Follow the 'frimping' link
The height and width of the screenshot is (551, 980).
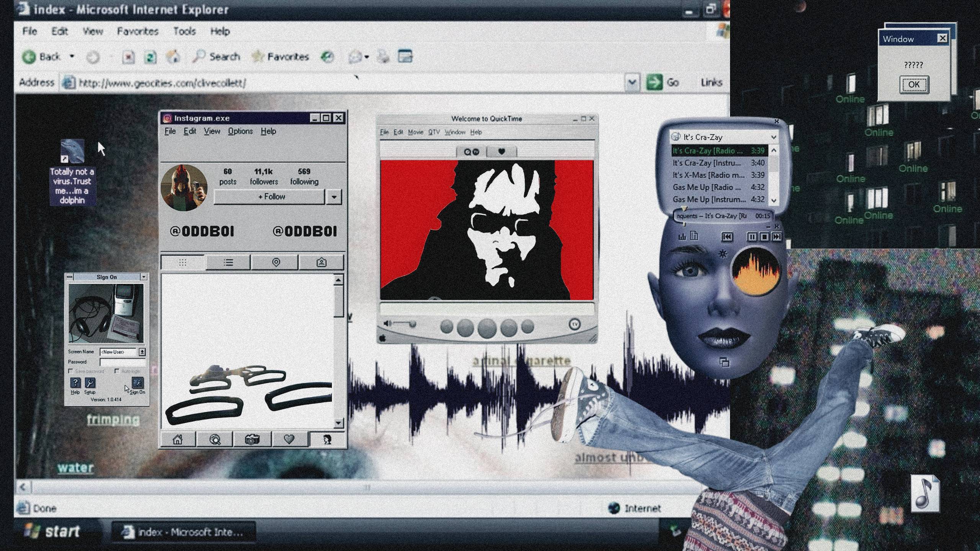[x=113, y=420]
